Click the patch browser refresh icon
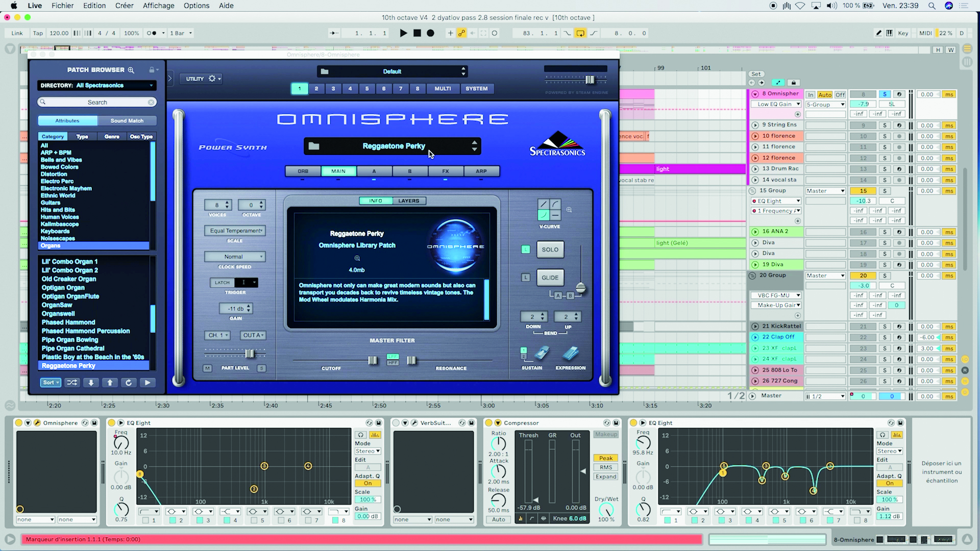The width and height of the screenshot is (980, 551). pyautogui.click(x=129, y=383)
